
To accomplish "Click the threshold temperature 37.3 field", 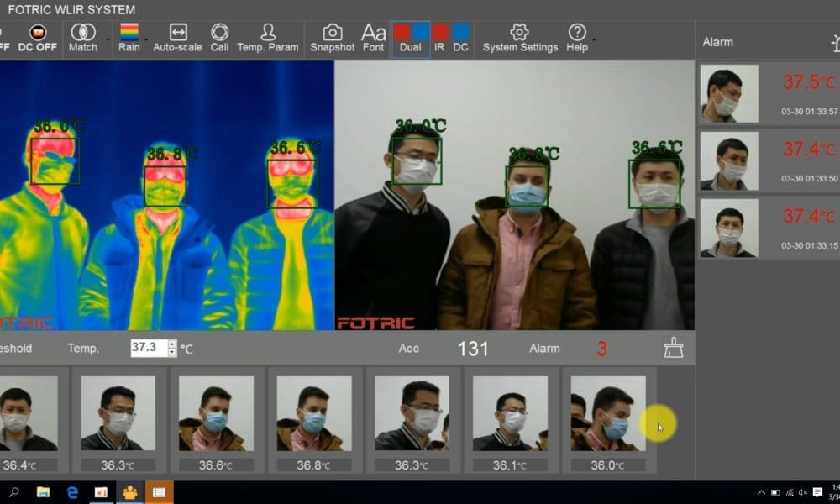I will (149, 348).
